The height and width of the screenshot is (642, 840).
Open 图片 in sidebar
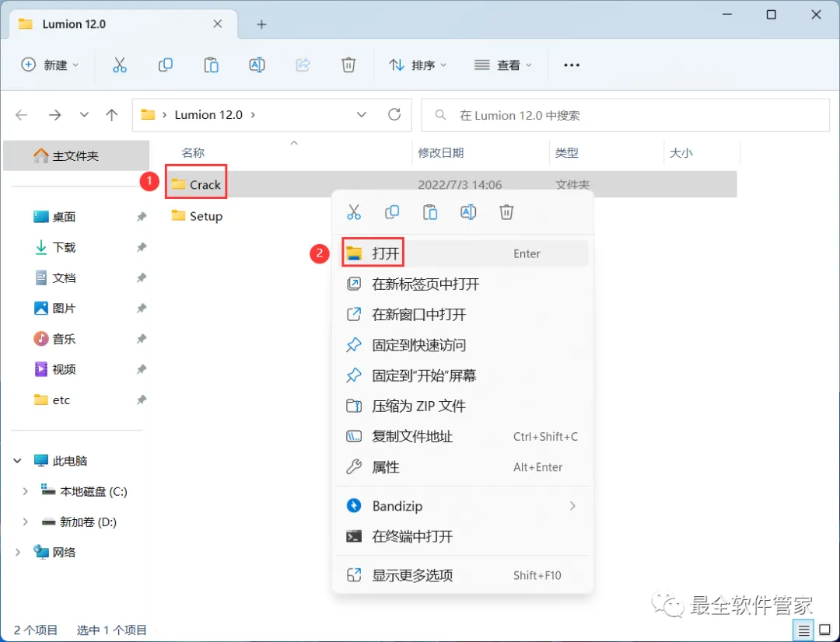(56, 309)
